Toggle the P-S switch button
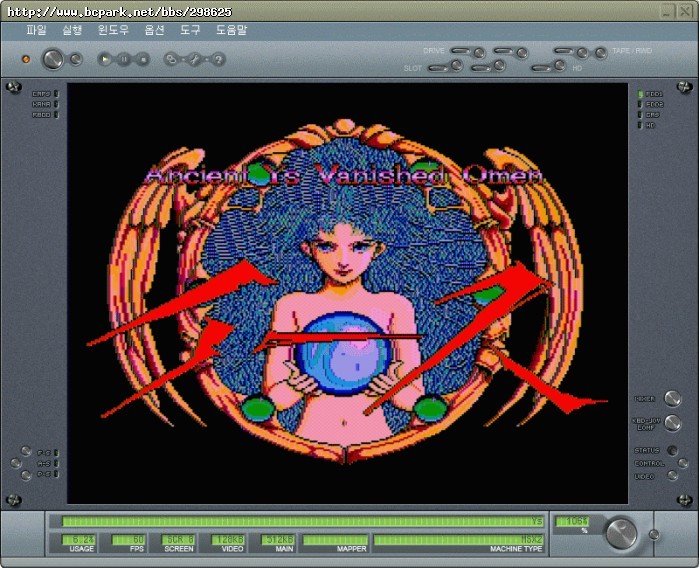Image resolution: width=700 pixels, height=568 pixels. coord(26,475)
